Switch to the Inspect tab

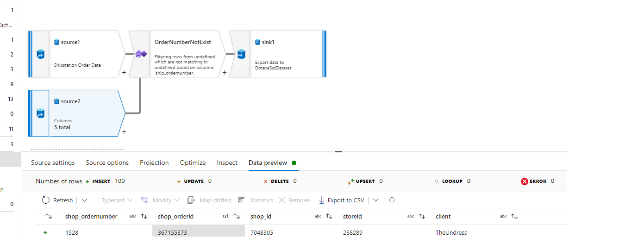227,162
